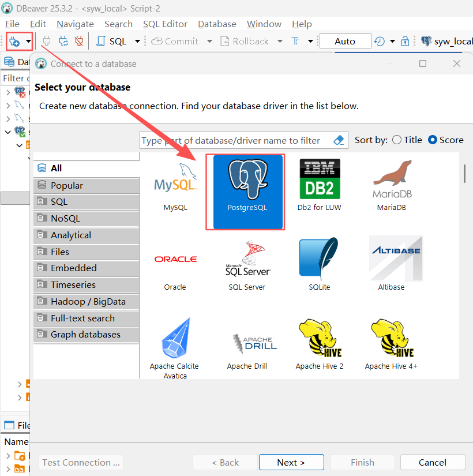This screenshot has width=473, height=476.
Task: Click the driver list vertical scrollbar
Action: coord(464,174)
